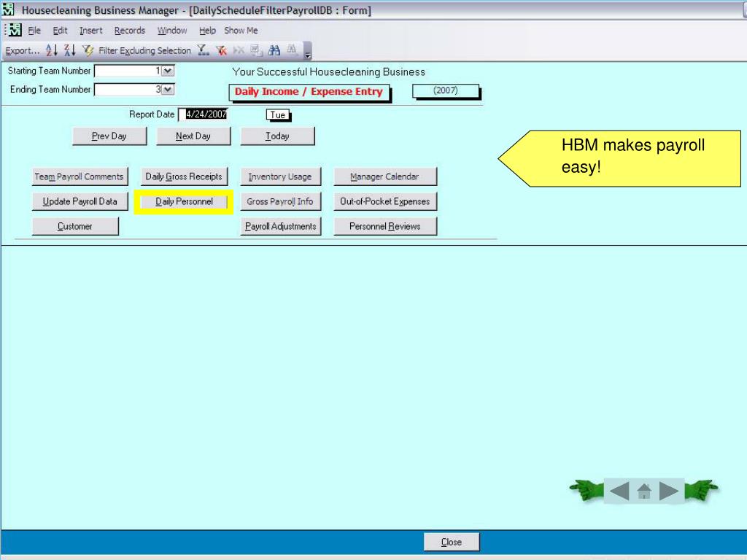Click the Tue weekday box
The image size is (747, 560).
point(278,114)
